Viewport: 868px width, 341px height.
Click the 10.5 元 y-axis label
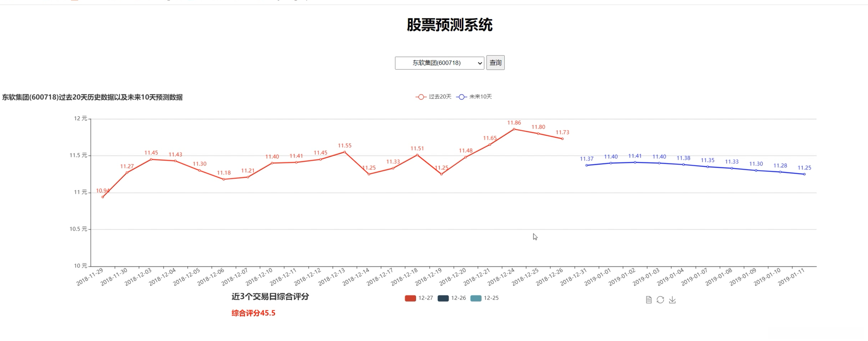78,229
